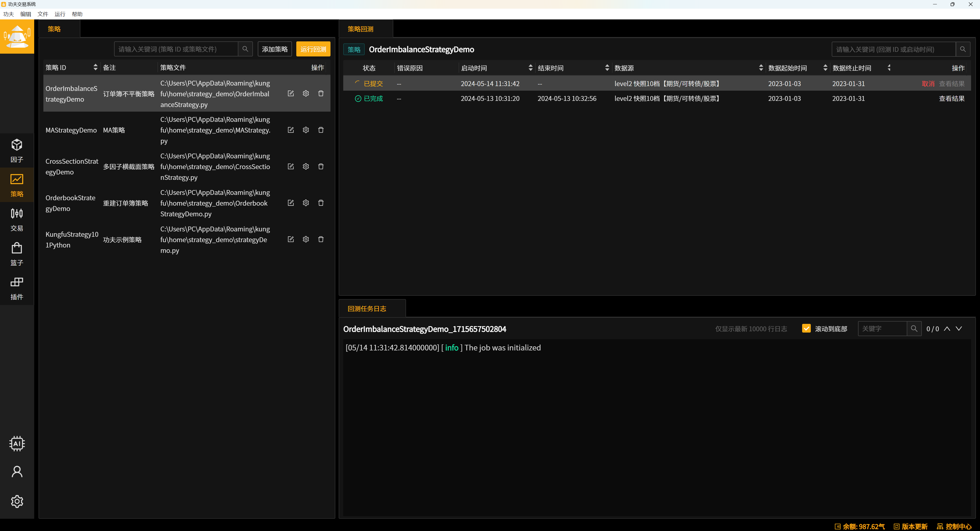Delete the CrossSectionStrategyDemo strategy
Viewport: 980px width, 531px height.
coord(321,166)
